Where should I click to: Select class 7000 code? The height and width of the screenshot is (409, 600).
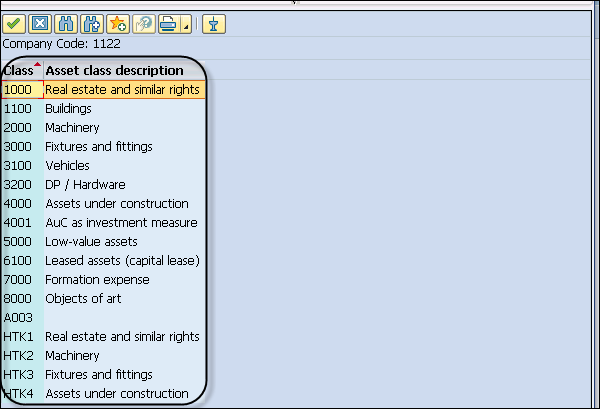click(18, 280)
